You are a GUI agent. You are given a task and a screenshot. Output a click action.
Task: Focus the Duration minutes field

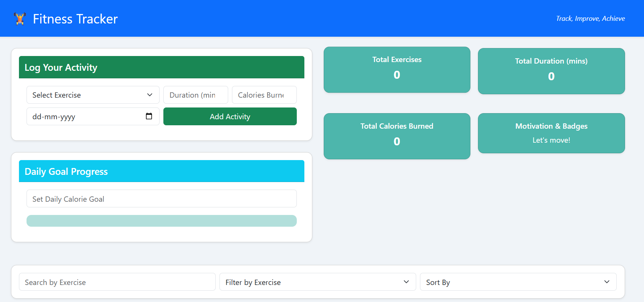tap(195, 95)
